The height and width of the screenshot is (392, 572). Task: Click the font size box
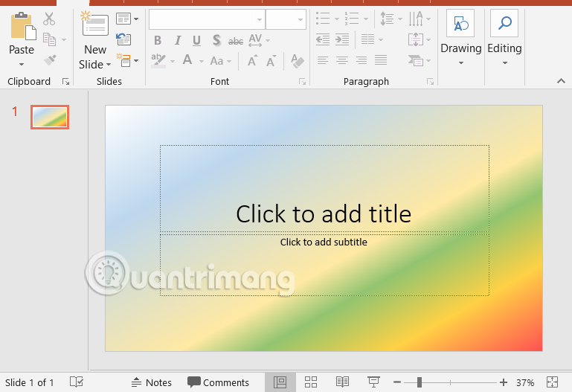point(286,19)
